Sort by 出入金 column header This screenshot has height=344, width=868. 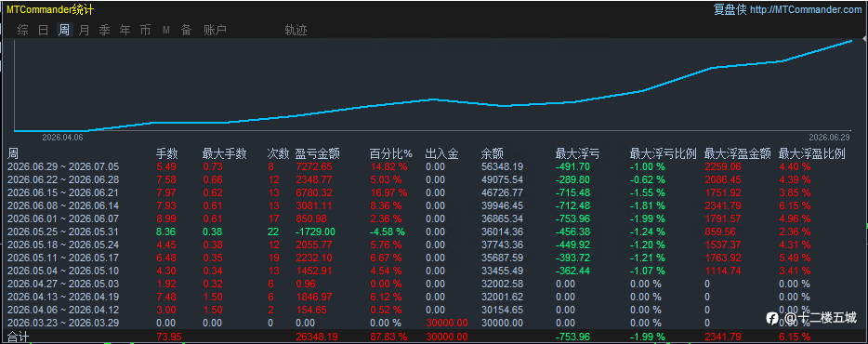[x=441, y=153]
